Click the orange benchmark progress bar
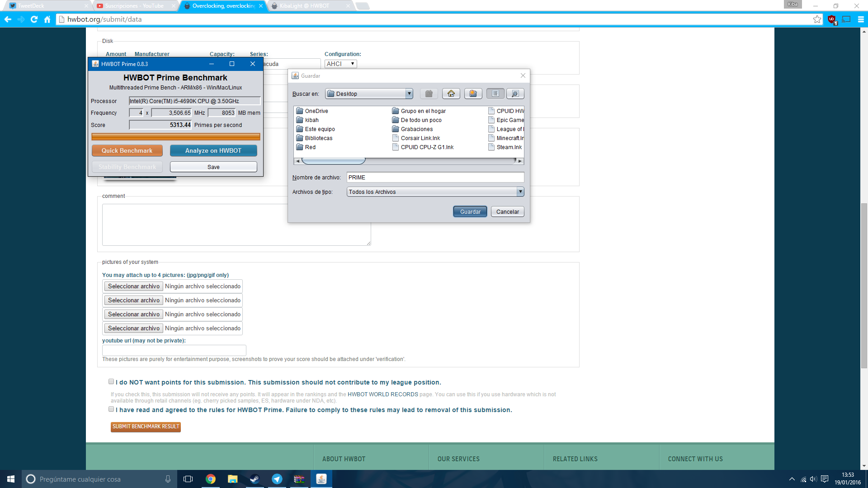868x488 pixels. click(175, 137)
